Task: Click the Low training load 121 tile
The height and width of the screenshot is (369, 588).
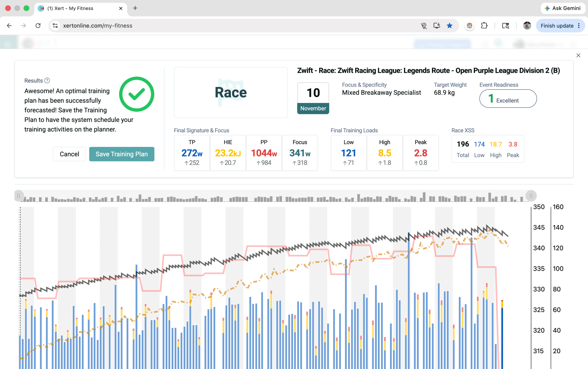Action: (x=349, y=153)
